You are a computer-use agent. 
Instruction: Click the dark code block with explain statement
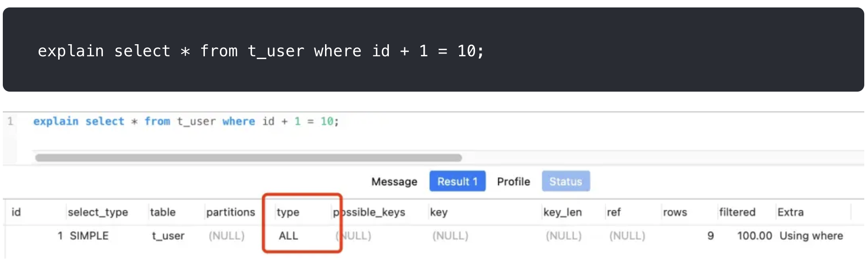pos(433,50)
